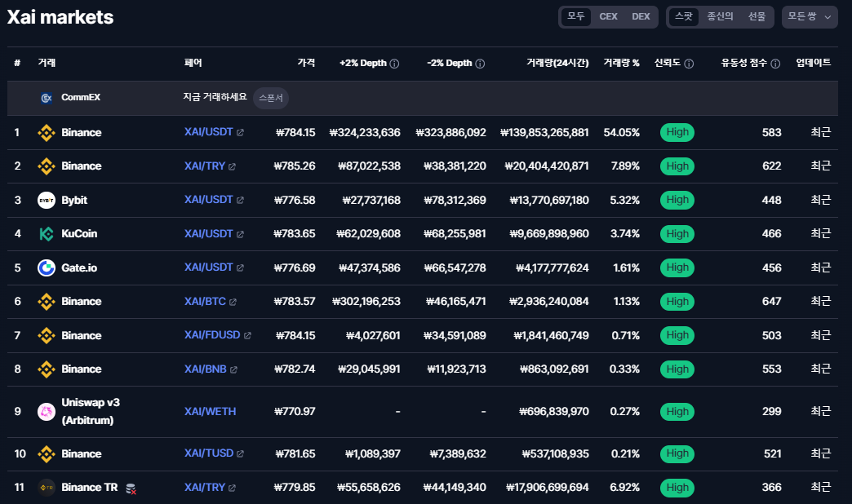The width and height of the screenshot is (852, 504).
Task: Select the CEX filter toggle
Action: (x=608, y=16)
